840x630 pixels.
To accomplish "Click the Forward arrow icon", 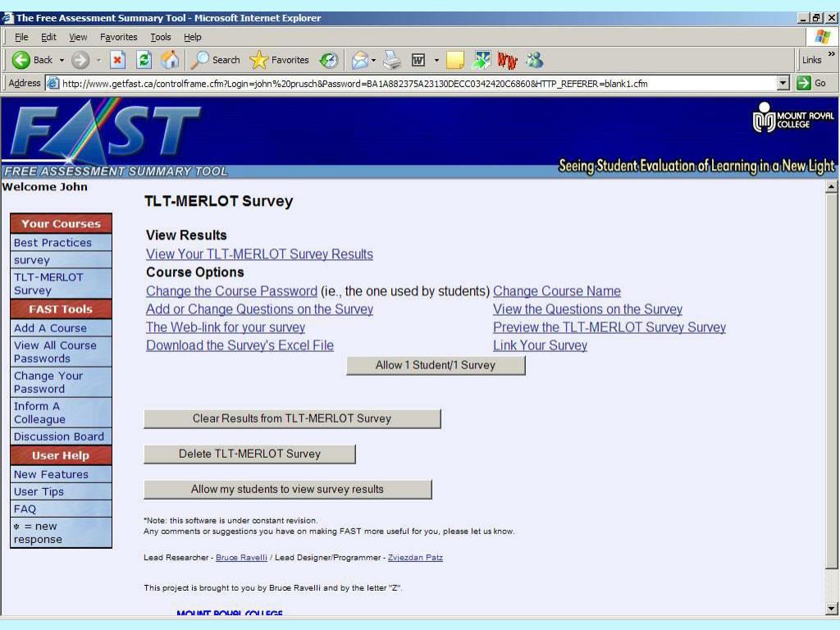I will (x=80, y=60).
